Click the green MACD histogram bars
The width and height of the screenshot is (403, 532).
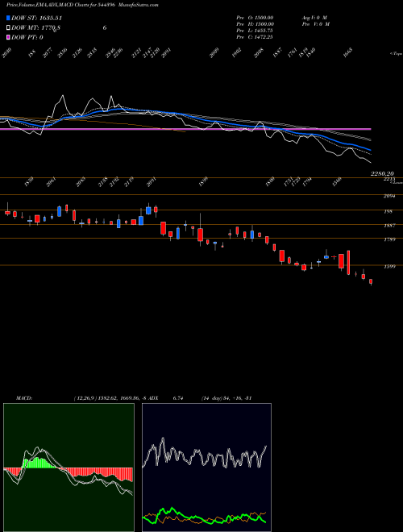click(x=39, y=463)
